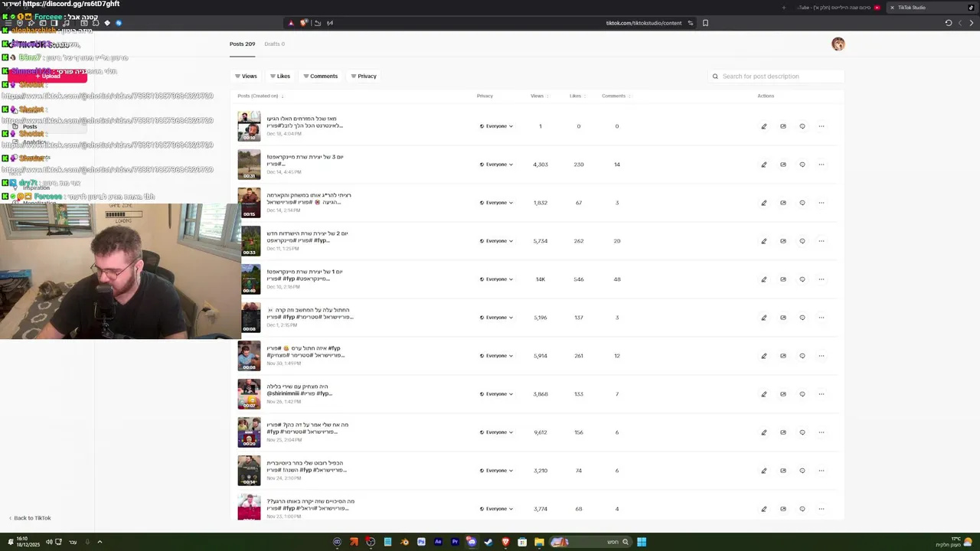Open more options for the 1,832 views post
The width and height of the screenshot is (980, 551).
tap(821, 203)
